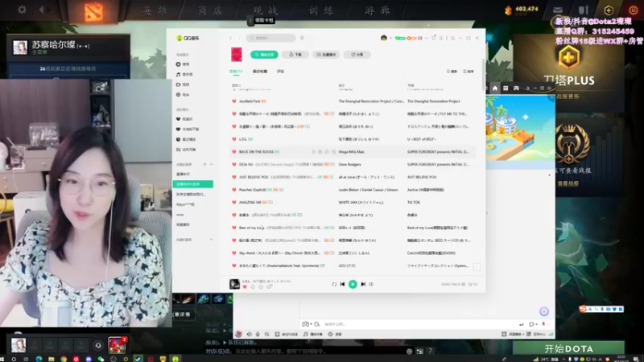Click the Dota 2 logo home button

tap(93, 12)
